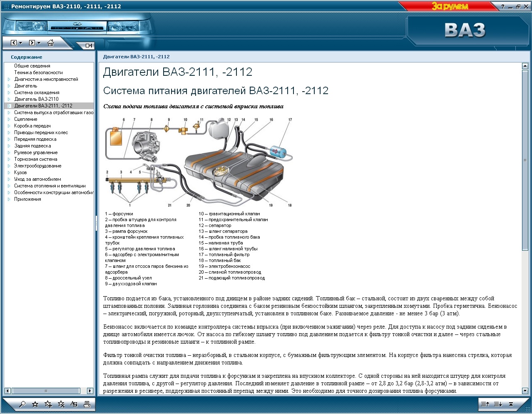The width and height of the screenshot is (532, 414).
Task: Click the small up-arrow-over-line icon at bottom right
Action: (511, 404)
